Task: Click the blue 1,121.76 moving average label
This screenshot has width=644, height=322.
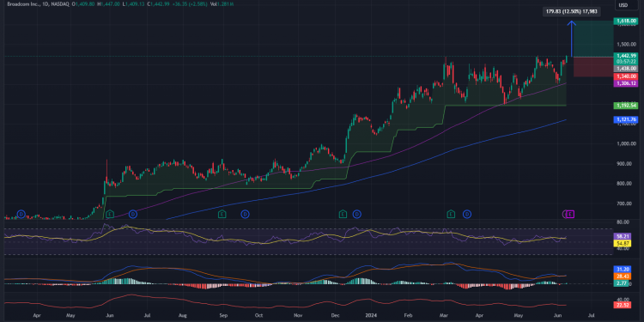Action: coord(625,119)
